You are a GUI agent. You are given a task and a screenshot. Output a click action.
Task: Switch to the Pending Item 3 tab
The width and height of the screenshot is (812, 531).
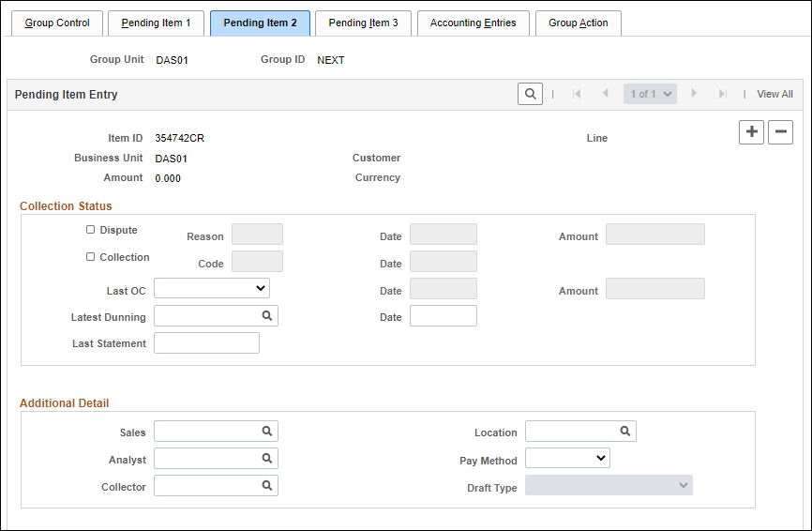point(363,23)
